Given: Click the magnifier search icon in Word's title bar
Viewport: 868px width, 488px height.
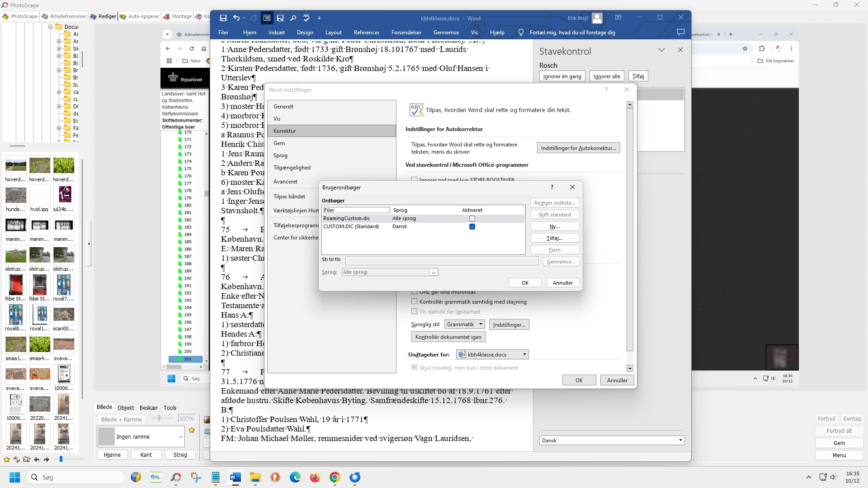Looking at the screenshot, I should (293, 18).
